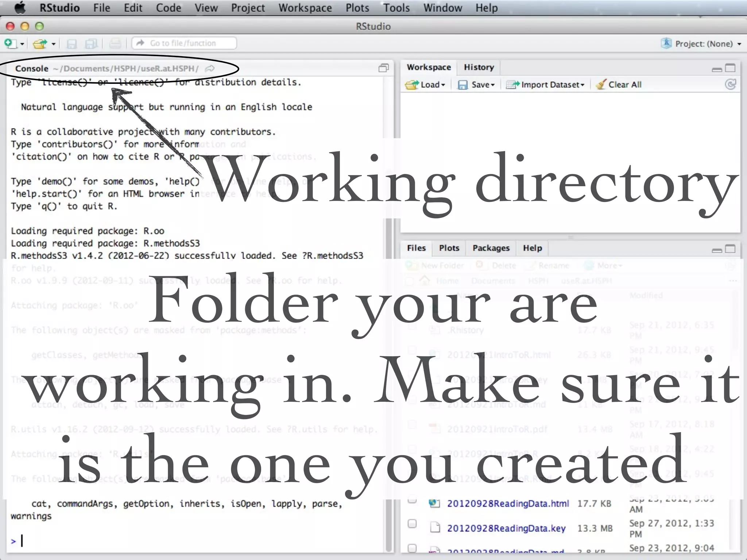Click the save all documents icon
747x560 pixels.
tap(91, 44)
